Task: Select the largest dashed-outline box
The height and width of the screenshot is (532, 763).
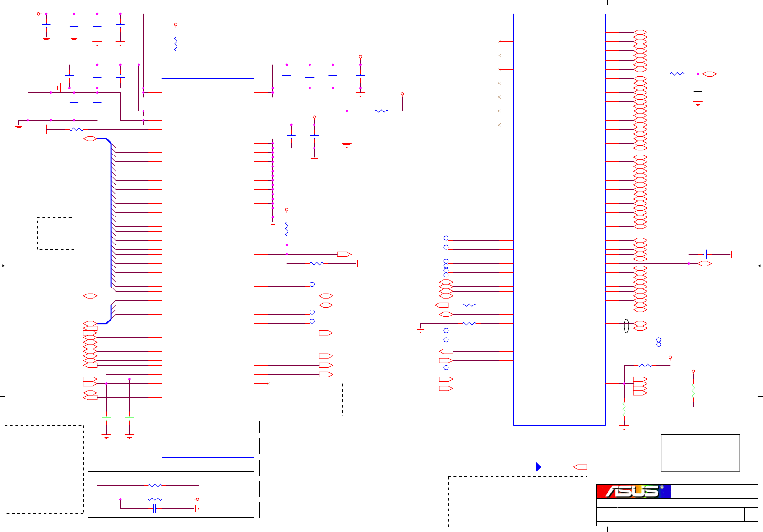Action: point(352,469)
